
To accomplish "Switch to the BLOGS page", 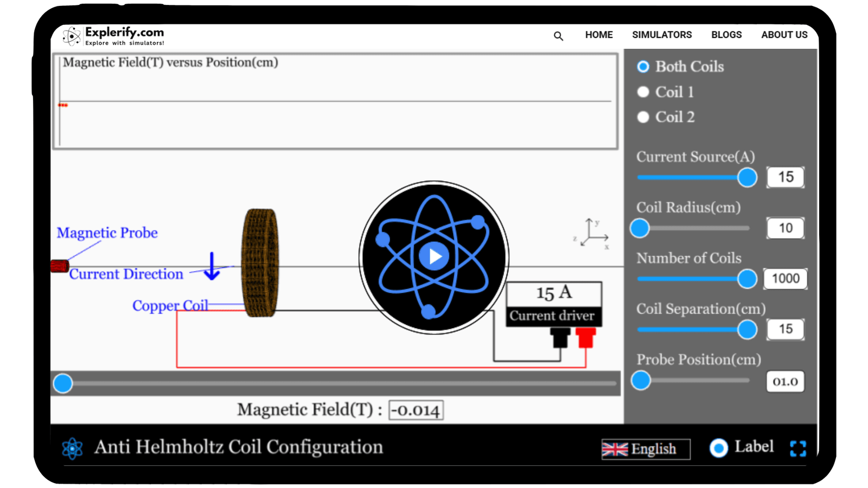I will 726,35.
